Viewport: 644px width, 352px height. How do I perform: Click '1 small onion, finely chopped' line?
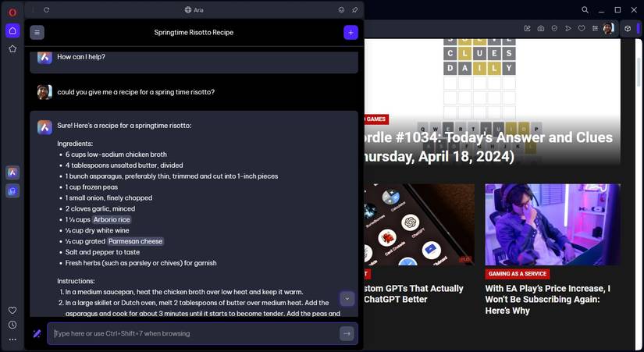(x=109, y=198)
